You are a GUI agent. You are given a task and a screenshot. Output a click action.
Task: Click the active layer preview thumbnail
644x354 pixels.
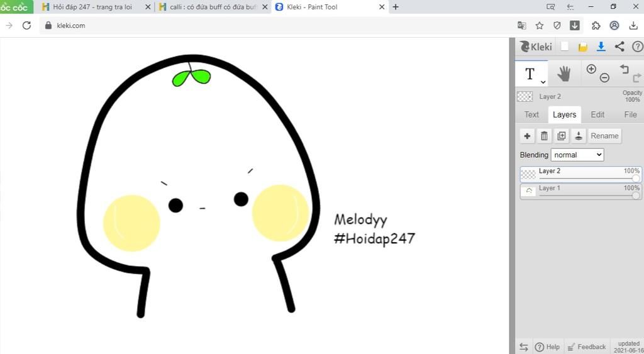click(x=525, y=96)
